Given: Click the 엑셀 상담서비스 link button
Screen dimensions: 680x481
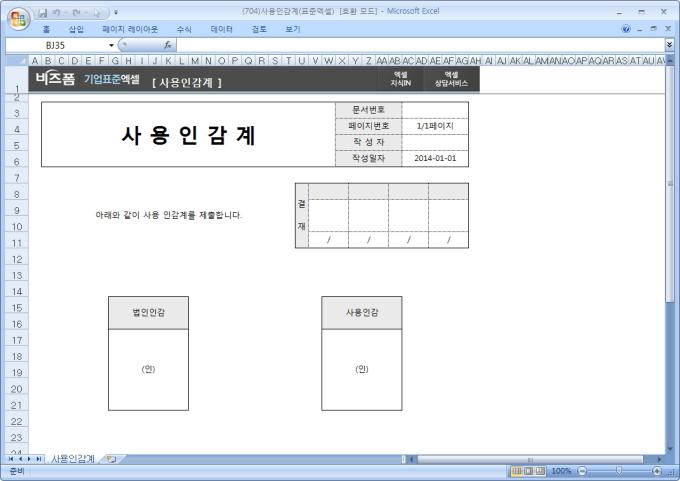Looking at the screenshot, I should pos(451,79).
